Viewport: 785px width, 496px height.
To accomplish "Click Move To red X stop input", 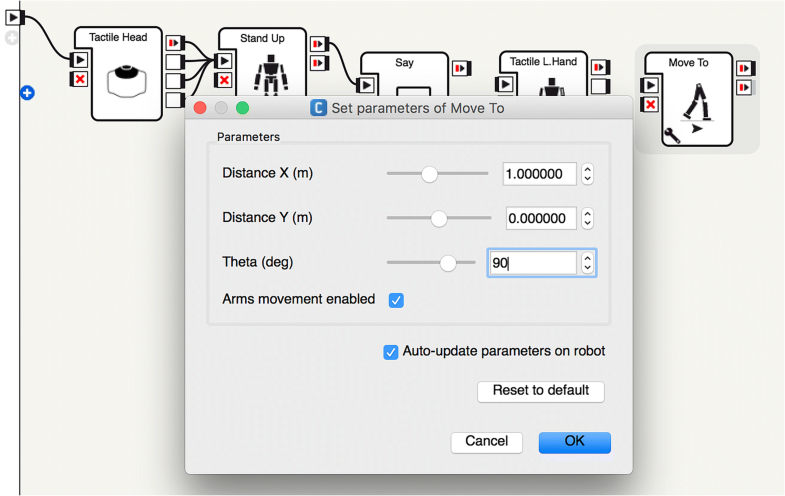I will tap(650, 105).
